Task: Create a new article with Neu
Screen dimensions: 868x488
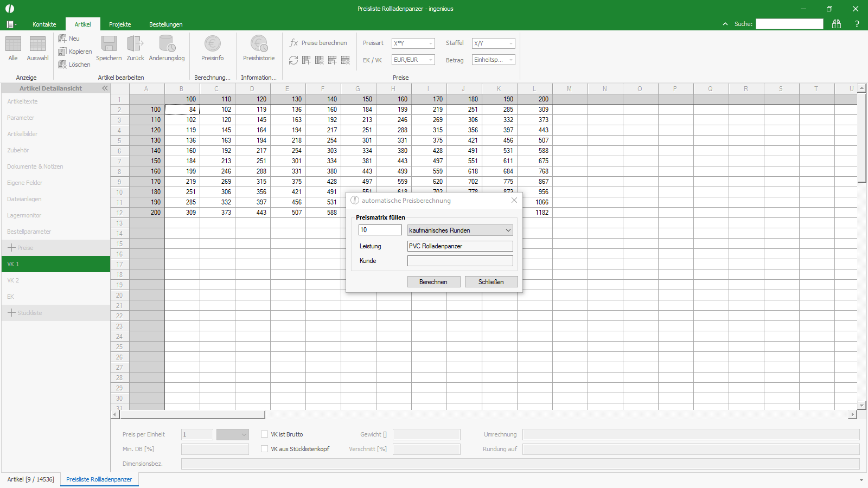Action: (x=69, y=38)
